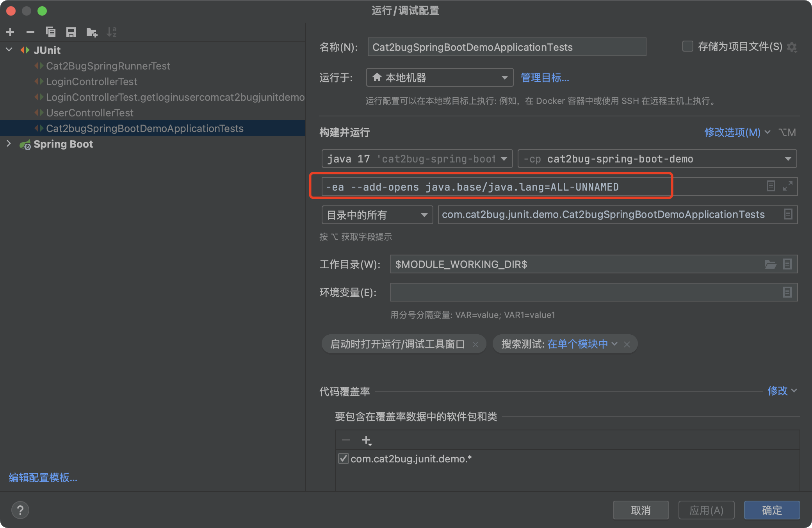Remove the open run/debug tool window tag
This screenshot has width=812, height=528.
[x=475, y=344]
